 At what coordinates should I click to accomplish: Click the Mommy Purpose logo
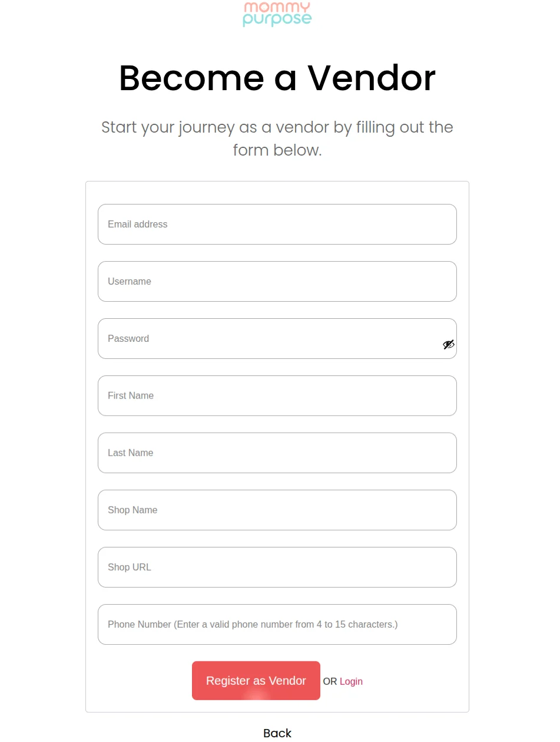pos(277,15)
